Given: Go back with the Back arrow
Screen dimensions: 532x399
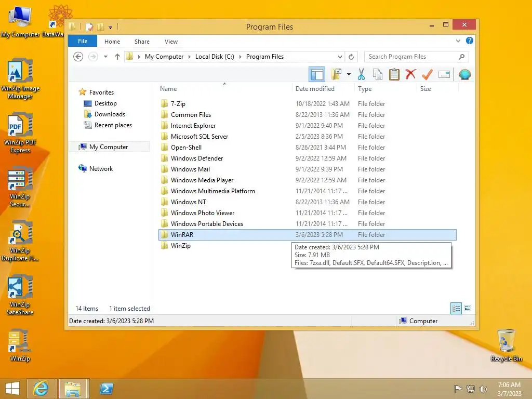Looking at the screenshot, I should 78,57.
